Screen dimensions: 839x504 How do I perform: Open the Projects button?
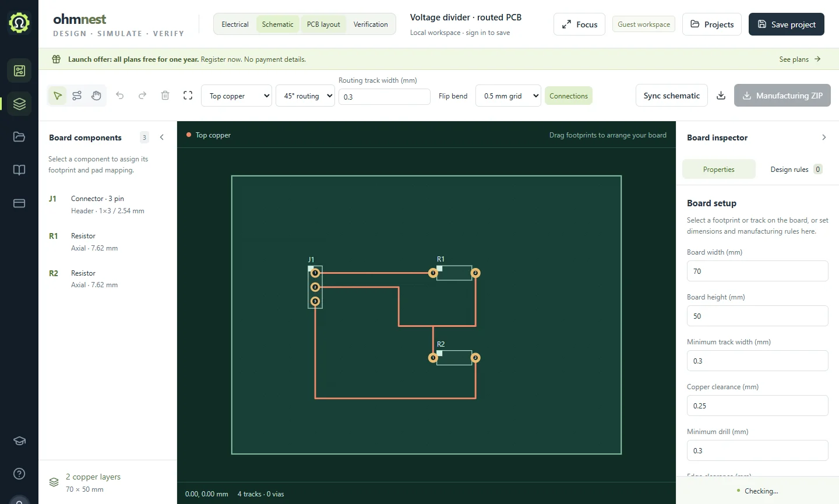pos(712,24)
